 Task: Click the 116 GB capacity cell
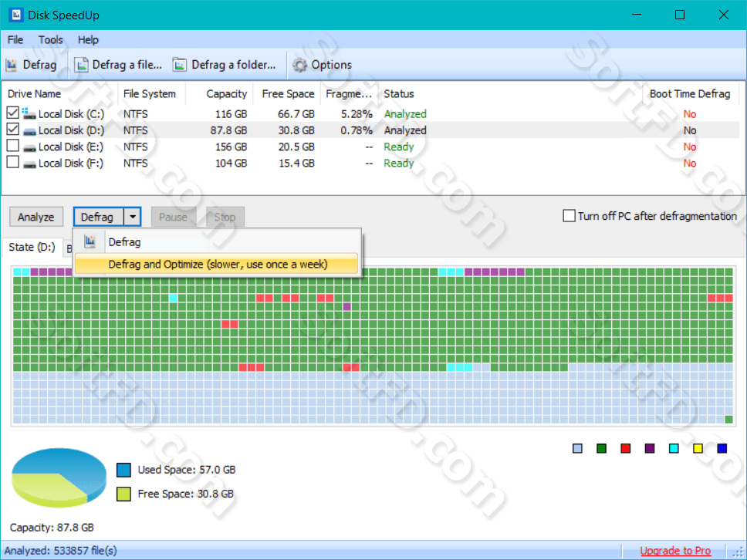coord(231,114)
